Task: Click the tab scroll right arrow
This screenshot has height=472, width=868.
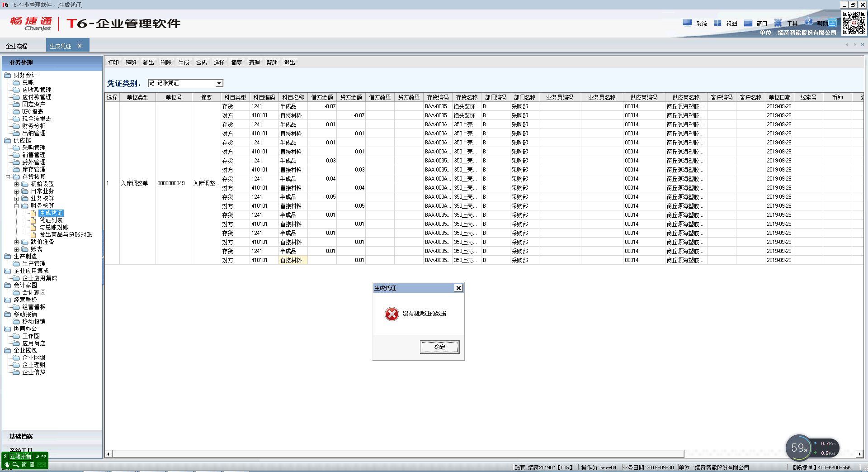Action: [855, 45]
